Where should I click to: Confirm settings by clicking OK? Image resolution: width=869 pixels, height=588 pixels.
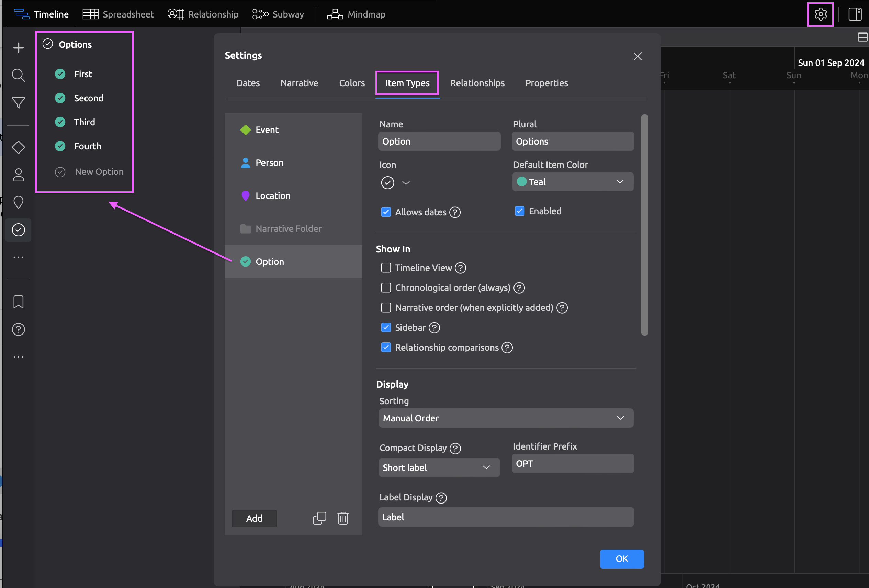[621, 559]
